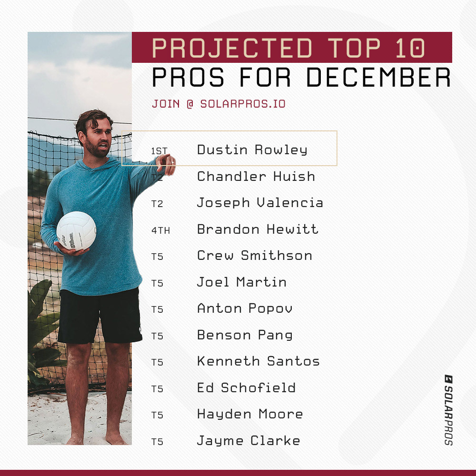Click the Chandler Huish name

256,177
